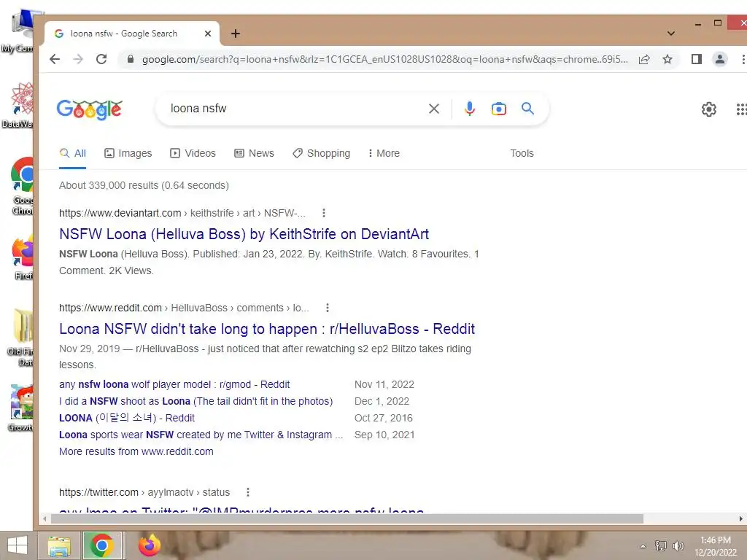Image resolution: width=747 pixels, height=560 pixels.
Task: Start voice search with the microphone icon
Action: pyautogui.click(x=469, y=109)
